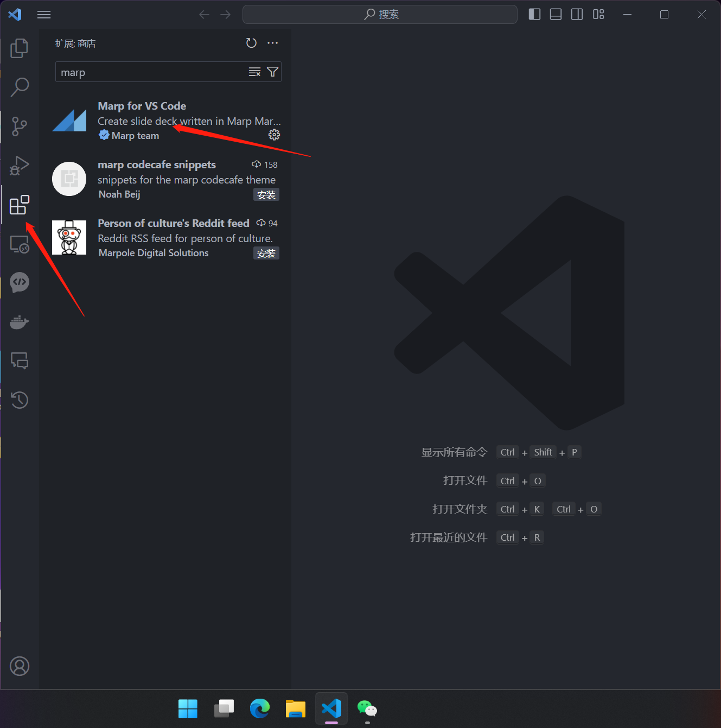Refresh the extensions list
Image resolution: width=721 pixels, height=728 pixels.
tap(251, 43)
